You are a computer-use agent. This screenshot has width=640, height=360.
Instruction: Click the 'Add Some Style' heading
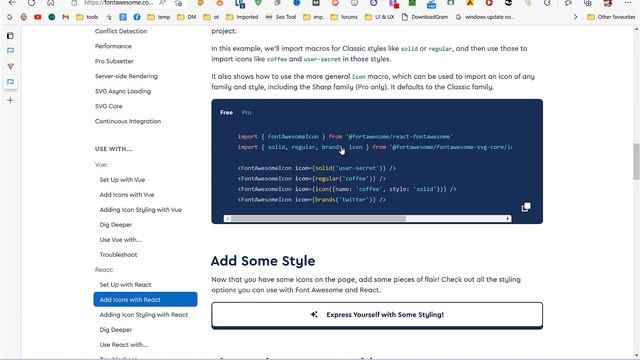click(263, 261)
